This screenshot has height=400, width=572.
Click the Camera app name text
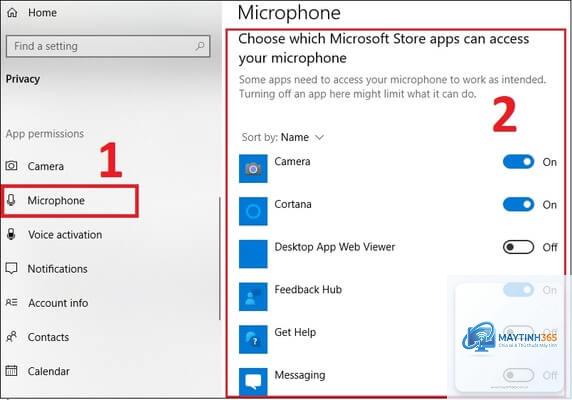coord(292,162)
